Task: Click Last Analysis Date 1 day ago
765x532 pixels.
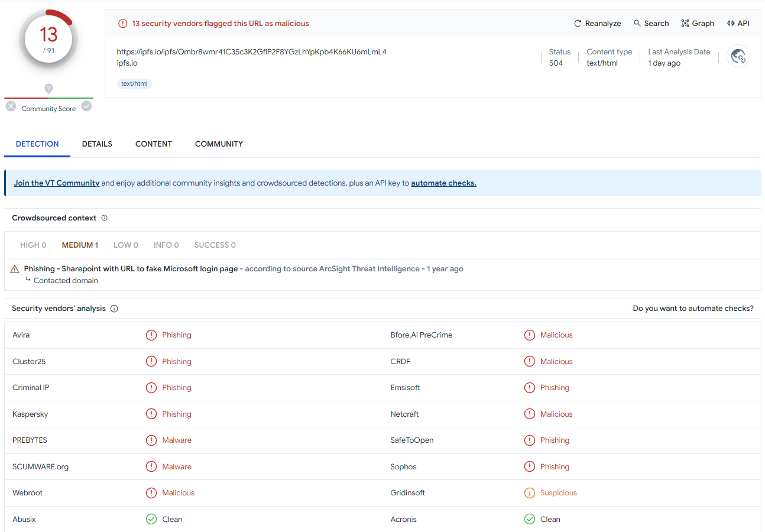Action: (664, 63)
